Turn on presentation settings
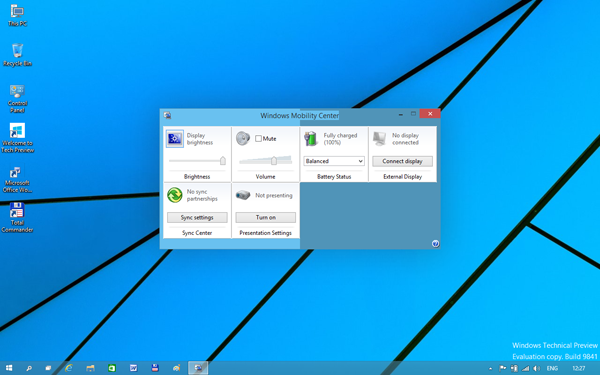This screenshot has width=600, height=375. 266,217
